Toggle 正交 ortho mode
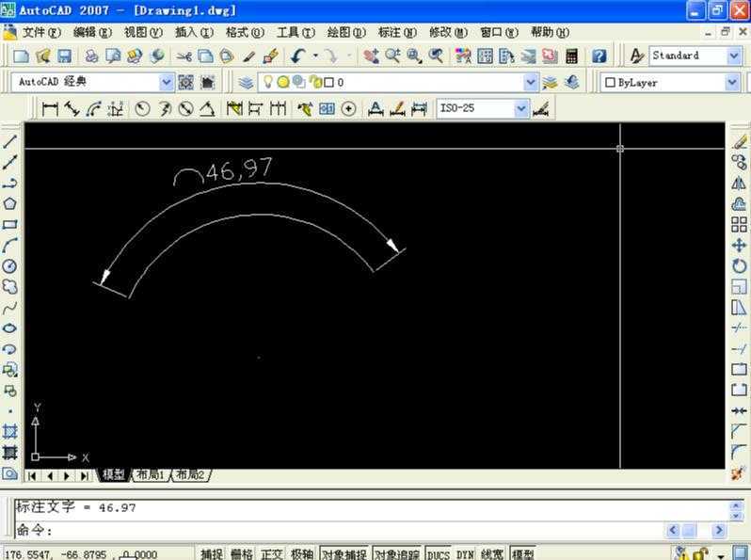751x560 pixels. coord(272,554)
